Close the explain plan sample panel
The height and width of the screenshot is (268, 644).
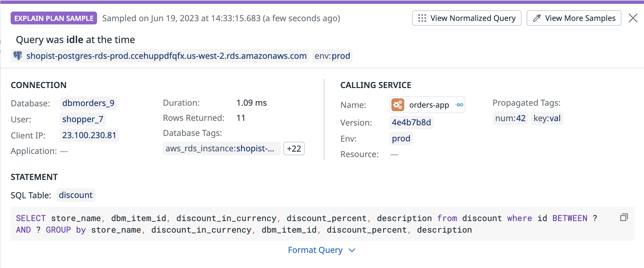click(x=633, y=18)
